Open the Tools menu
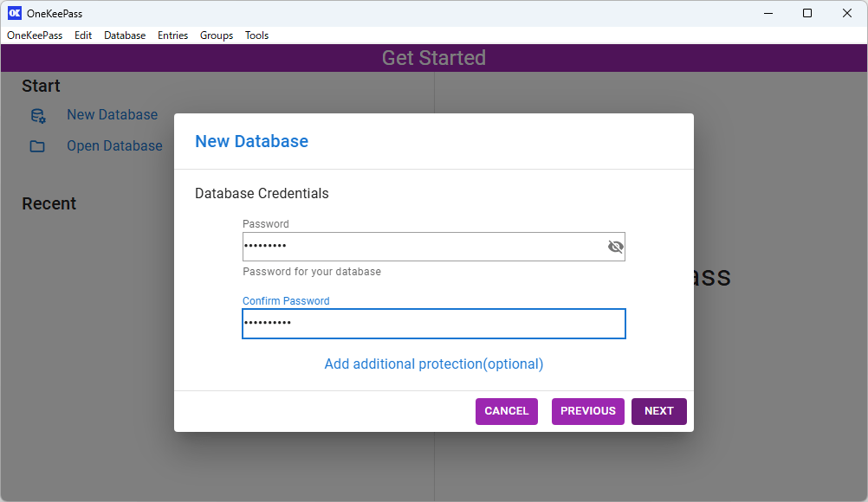Viewport: 868px width, 502px height. 256,35
